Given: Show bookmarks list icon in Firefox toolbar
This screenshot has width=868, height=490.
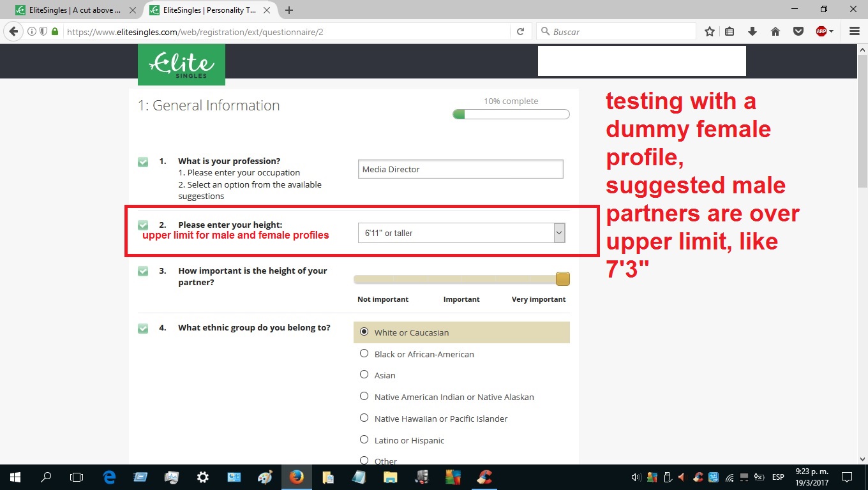Looking at the screenshot, I should click(x=730, y=31).
